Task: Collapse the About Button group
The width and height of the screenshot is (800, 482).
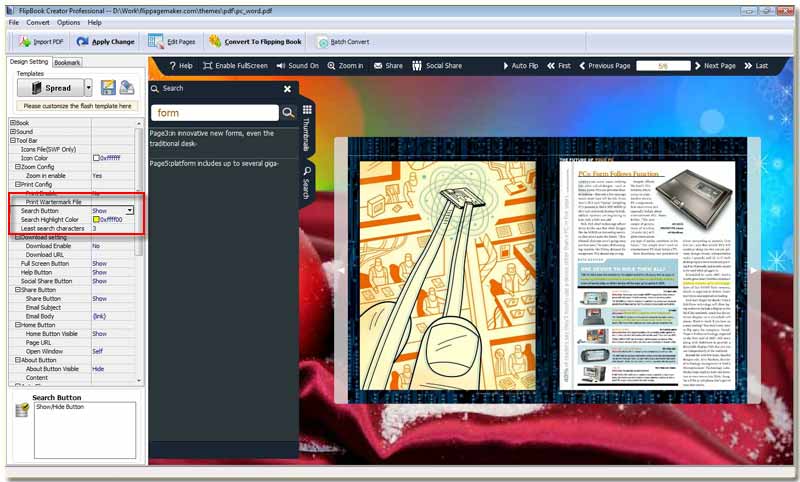Action: (17, 360)
